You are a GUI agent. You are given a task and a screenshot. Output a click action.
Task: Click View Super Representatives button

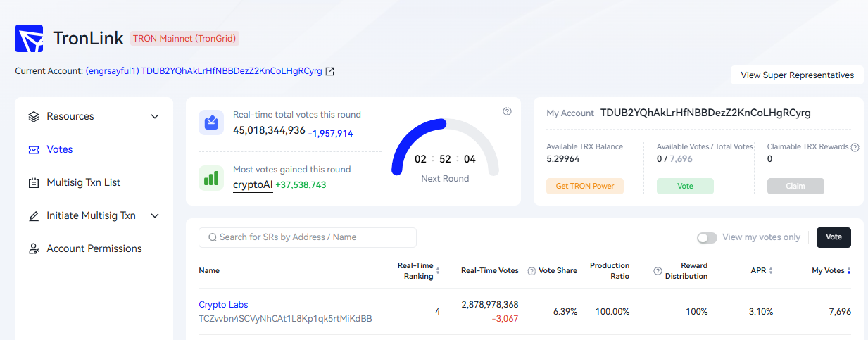click(x=797, y=75)
